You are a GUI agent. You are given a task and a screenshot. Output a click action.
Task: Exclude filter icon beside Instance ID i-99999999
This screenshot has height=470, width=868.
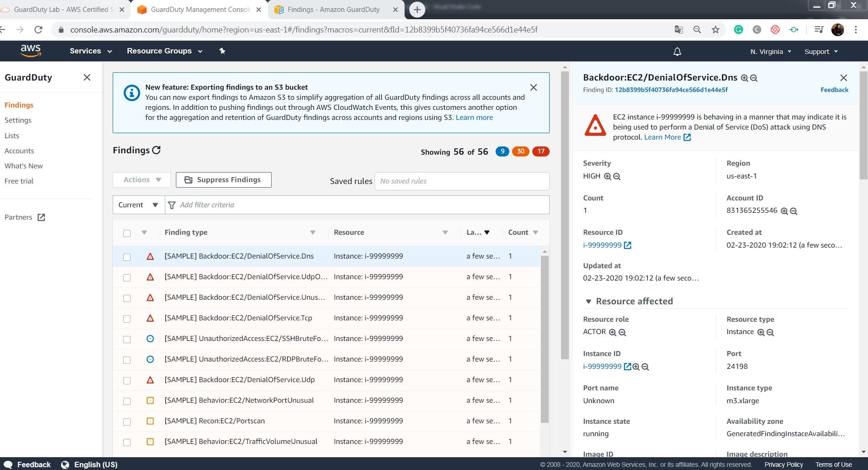(645, 367)
